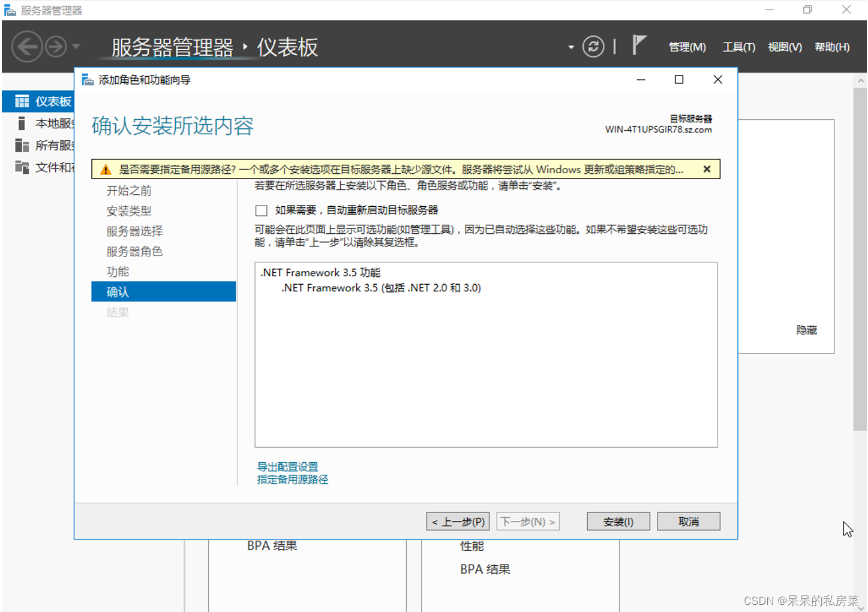Open the 帮助(H) menu
The height and width of the screenshot is (612, 868).
tap(832, 47)
